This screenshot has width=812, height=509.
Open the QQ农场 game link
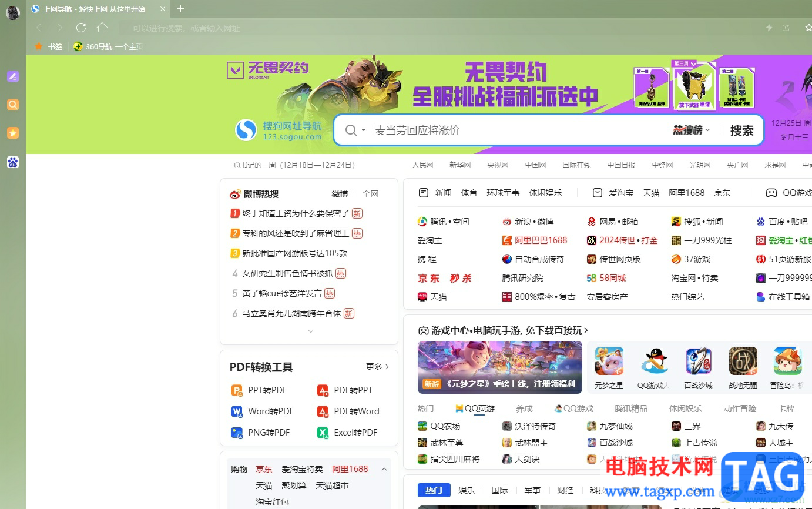tap(439, 426)
